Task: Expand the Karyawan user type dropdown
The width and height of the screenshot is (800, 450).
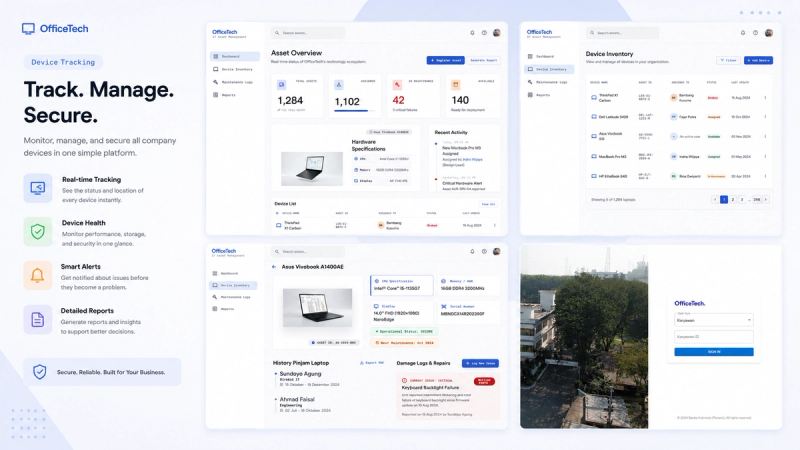Action: tap(714, 320)
